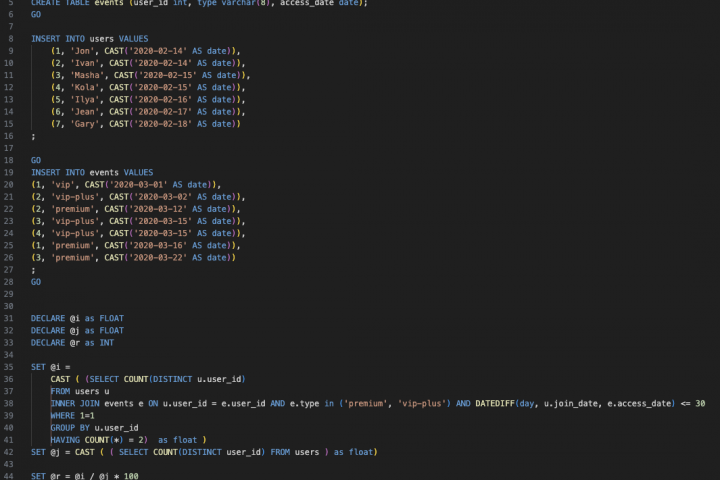Place cursor on the 'Gary' row

tap(146, 124)
